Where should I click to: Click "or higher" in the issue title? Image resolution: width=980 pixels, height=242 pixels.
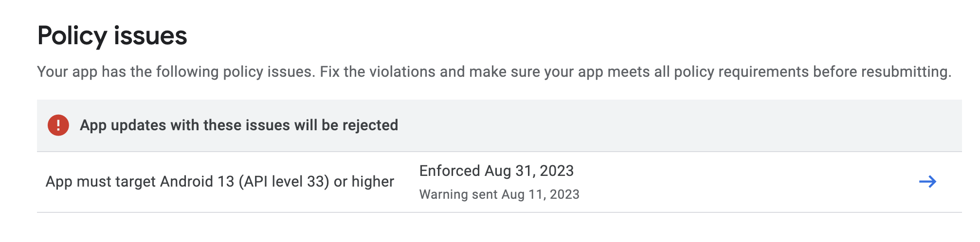[x=363, y=182]
